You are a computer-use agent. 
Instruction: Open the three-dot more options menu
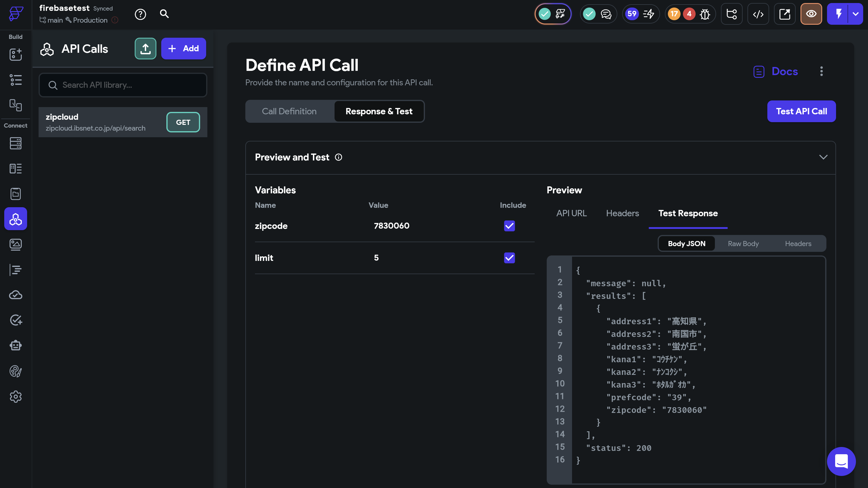click(821, 71)
